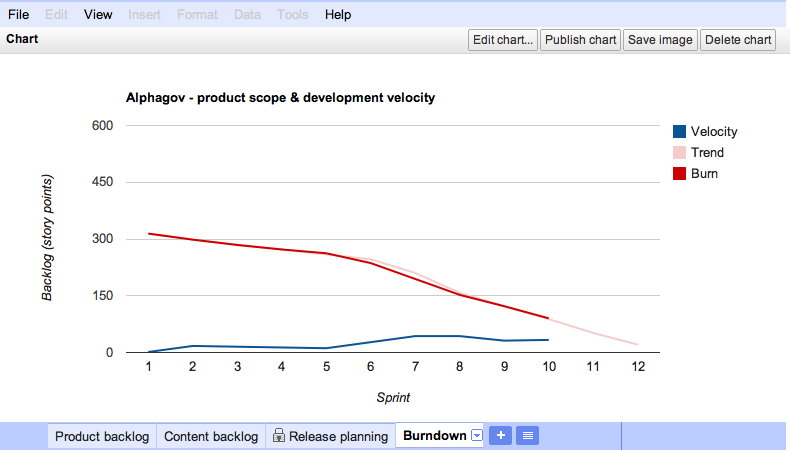Click the lock icon on Release planning tab
Screen dimensions: 790x450
click(279, 435)
